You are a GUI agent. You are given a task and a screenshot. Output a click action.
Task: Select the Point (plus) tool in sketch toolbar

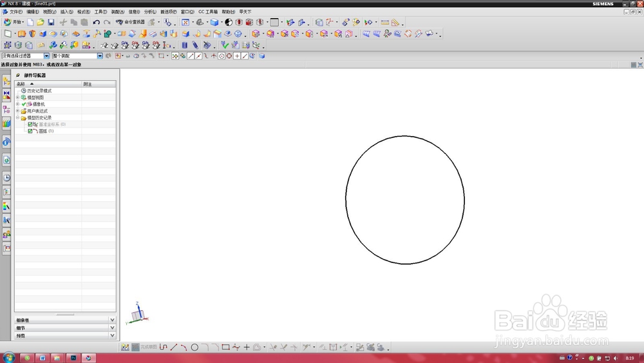pyautogui.click(x=247, y=348)
